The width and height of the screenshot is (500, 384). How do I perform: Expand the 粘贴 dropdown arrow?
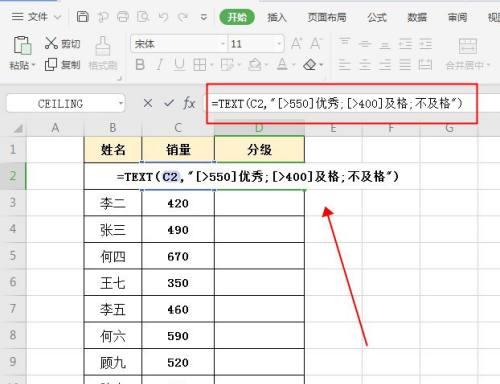click(x=33, y=65)
